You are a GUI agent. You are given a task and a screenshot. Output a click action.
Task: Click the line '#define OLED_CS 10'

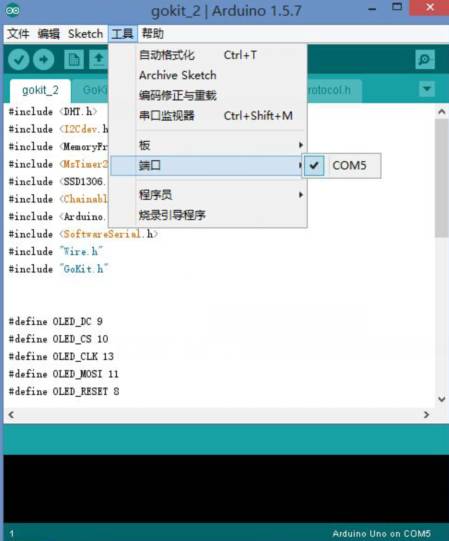58,339
